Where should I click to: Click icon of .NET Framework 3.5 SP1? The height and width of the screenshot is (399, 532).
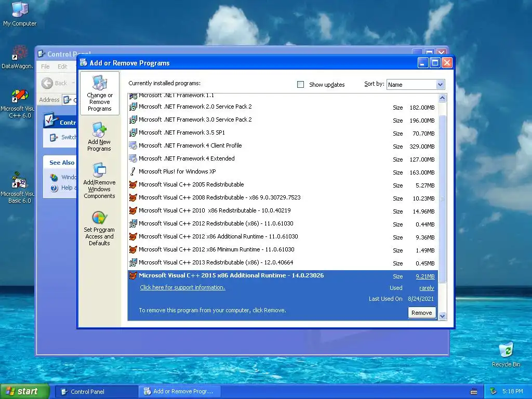click(133, 132)
